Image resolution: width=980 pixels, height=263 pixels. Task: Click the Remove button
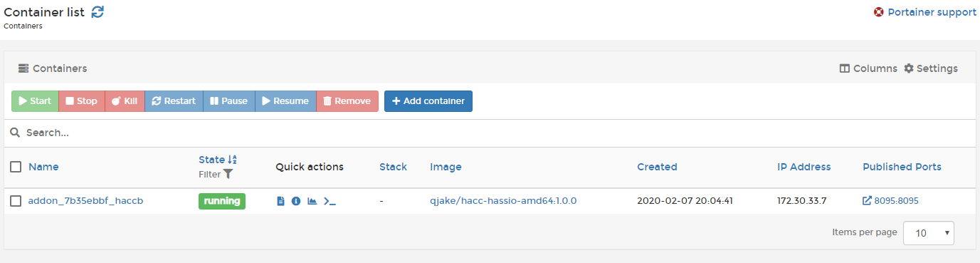tap(347, 101)
